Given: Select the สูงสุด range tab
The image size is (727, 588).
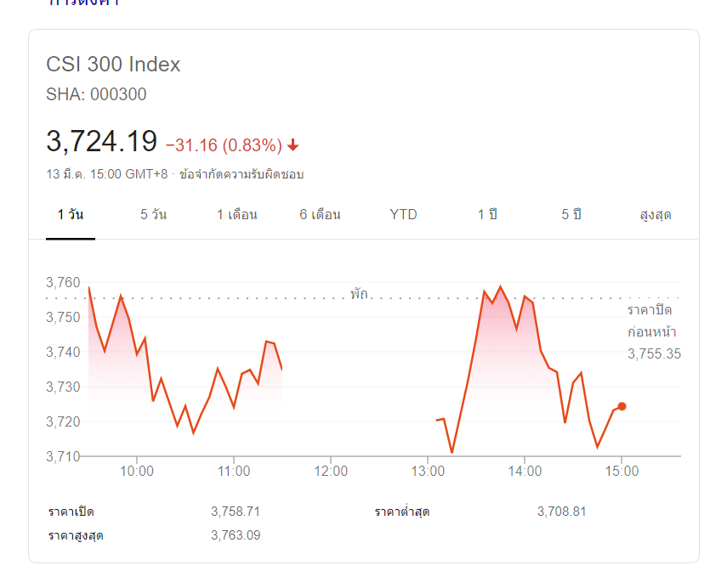Looking at the screenshot, I should 656,215.
